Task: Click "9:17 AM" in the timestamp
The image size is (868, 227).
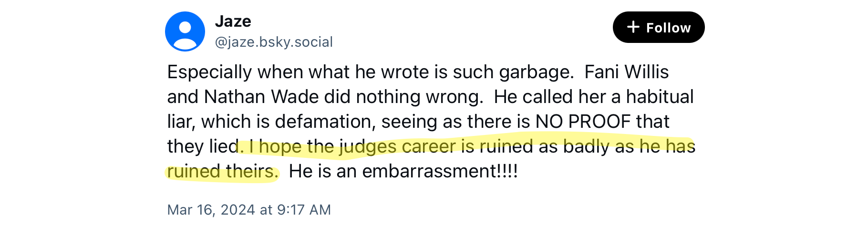Action: tap(304, 210)
